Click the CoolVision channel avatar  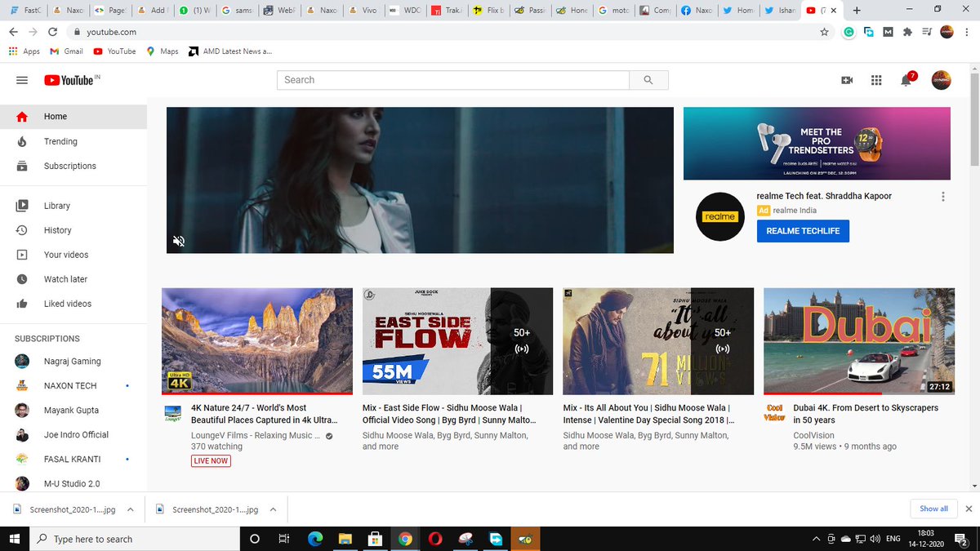pyautogui.click(x=774, y=412)
